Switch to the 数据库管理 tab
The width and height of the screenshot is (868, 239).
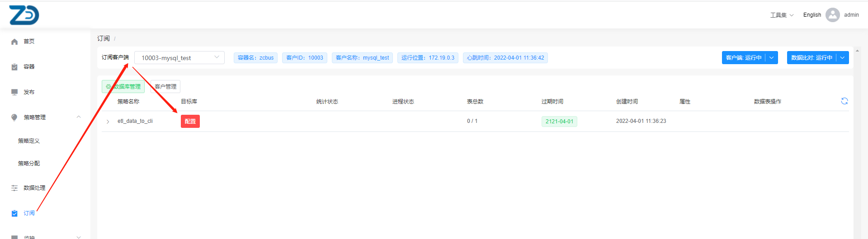pyautogui.click(x=123, y=87)
